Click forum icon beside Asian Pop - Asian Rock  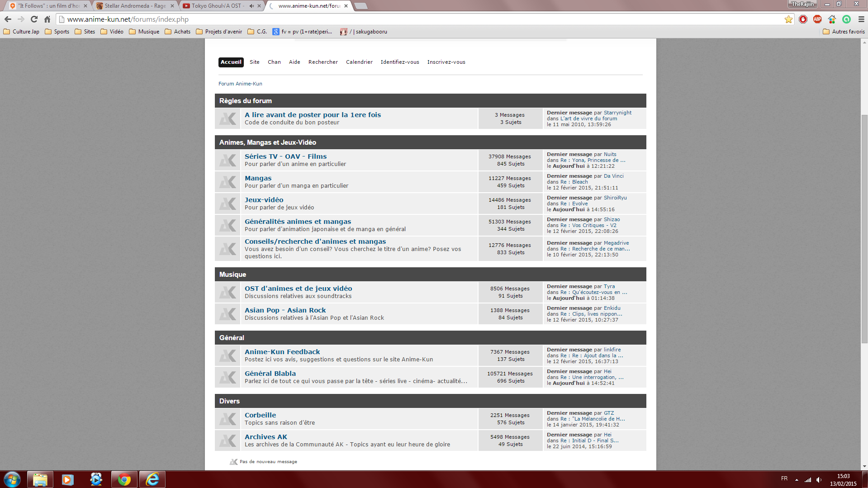228,314
